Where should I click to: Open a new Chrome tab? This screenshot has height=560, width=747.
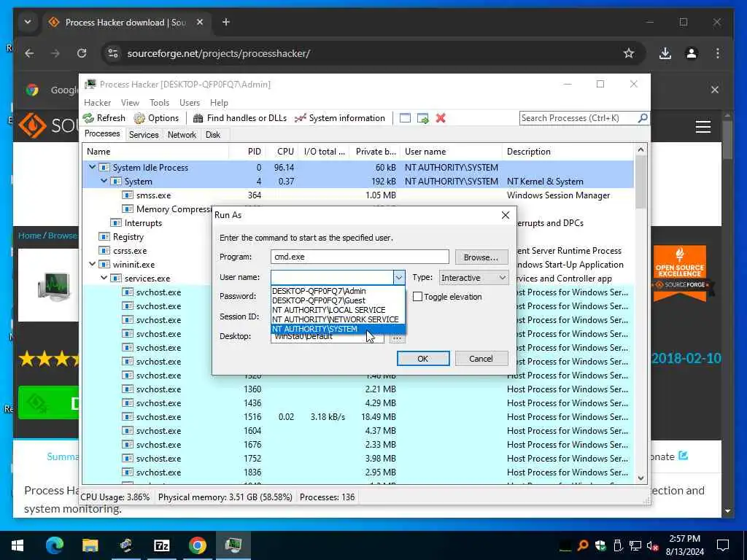point(226,22)
